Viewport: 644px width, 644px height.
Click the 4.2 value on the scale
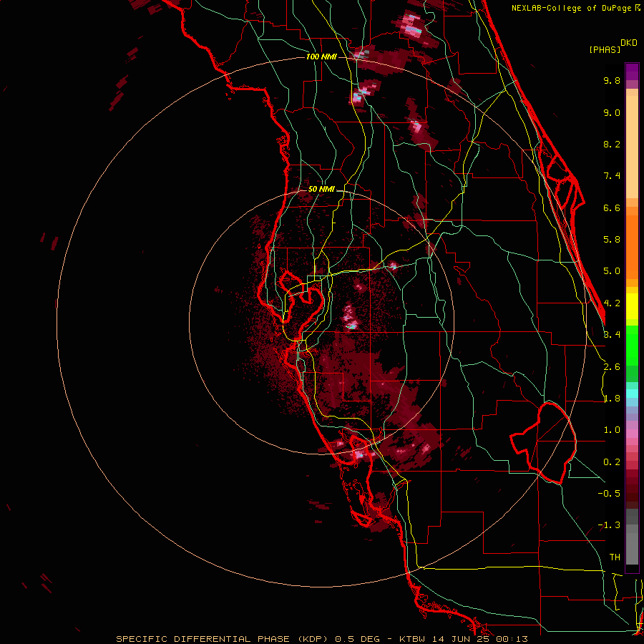[x=612, y=303]
